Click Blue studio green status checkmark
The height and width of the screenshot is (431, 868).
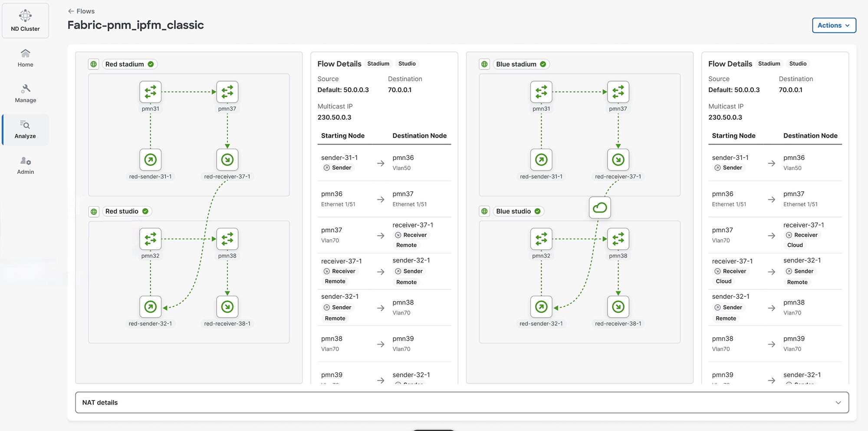coord(537,211)
